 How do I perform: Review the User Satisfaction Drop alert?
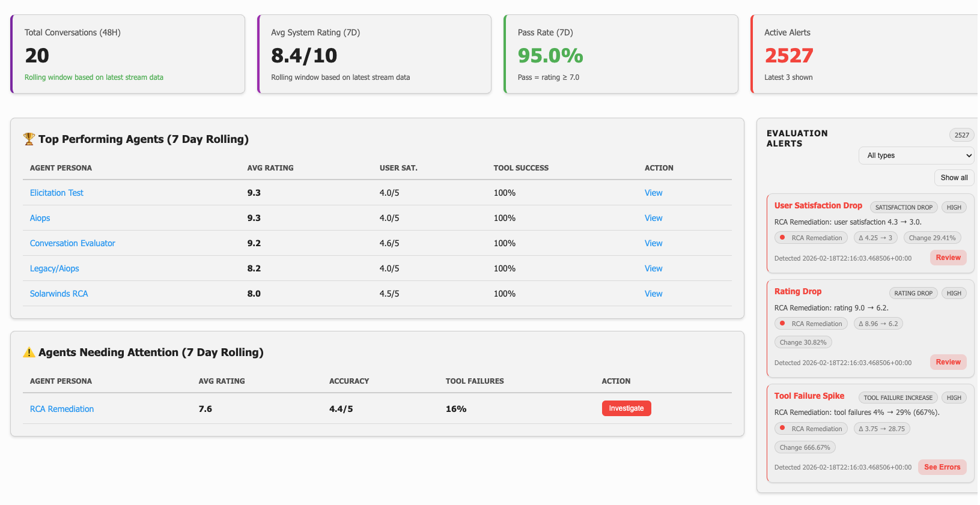(x=948, y=258)
